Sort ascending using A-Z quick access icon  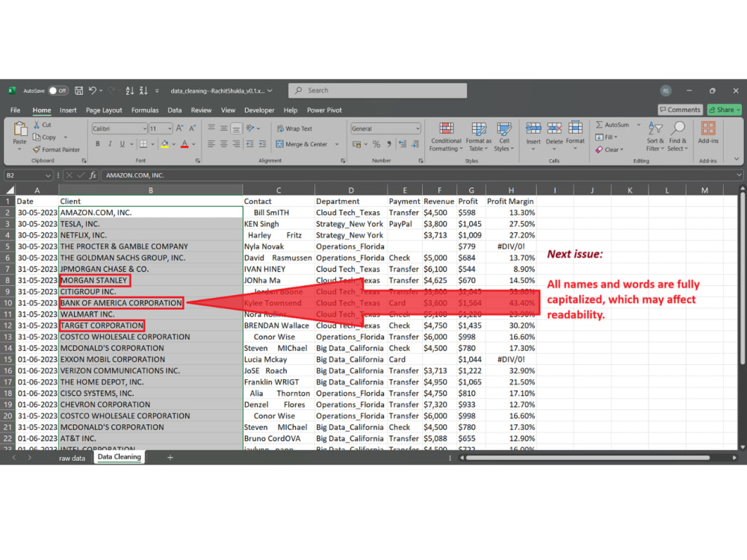pyautogui.click(x=129, y=90)
